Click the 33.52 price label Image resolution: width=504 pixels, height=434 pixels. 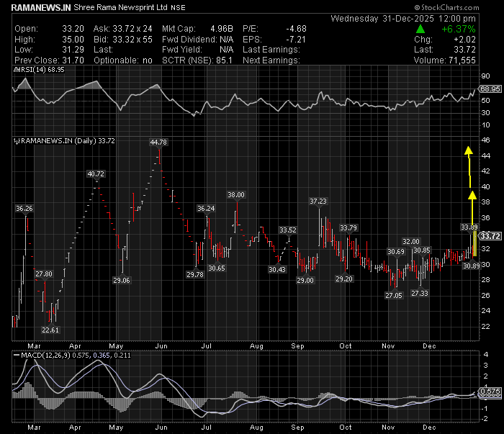pos(288,230)
